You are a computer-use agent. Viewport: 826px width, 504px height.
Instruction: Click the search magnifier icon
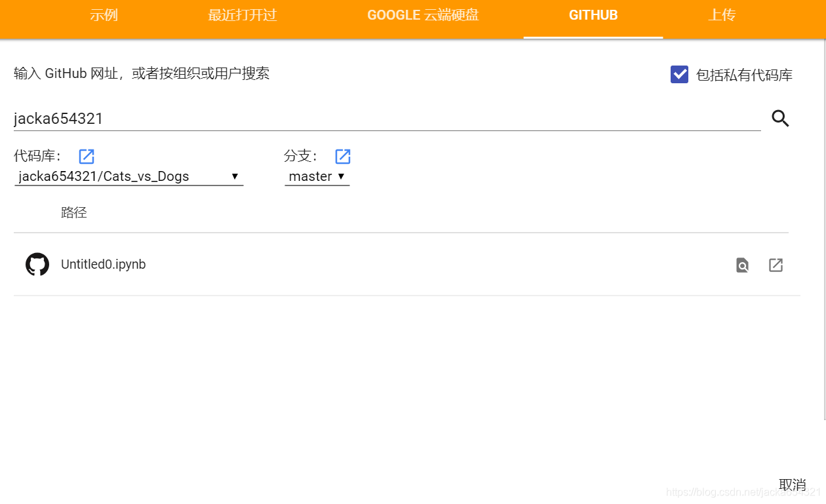coord(780,119)
